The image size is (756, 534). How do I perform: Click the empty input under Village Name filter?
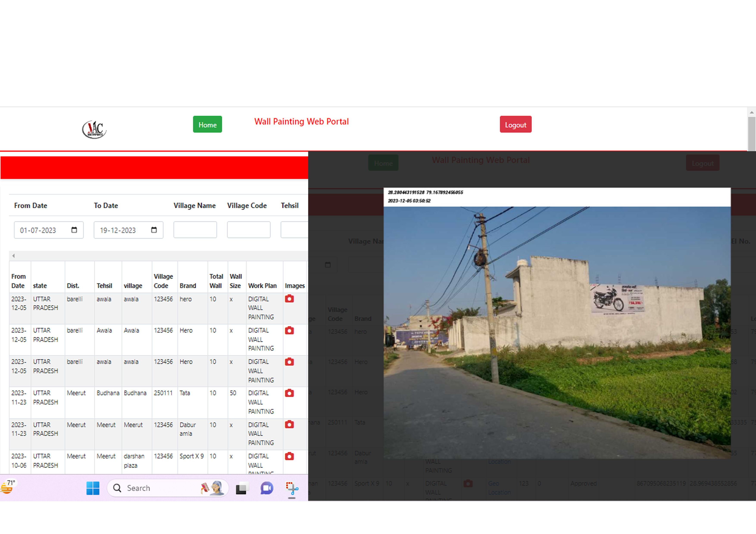(x=195, y=230)
